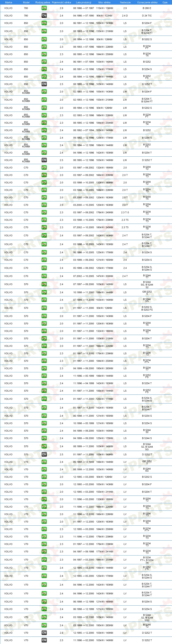Click the PB icon in the C70 180kW / 245KM row

[44, 227]
